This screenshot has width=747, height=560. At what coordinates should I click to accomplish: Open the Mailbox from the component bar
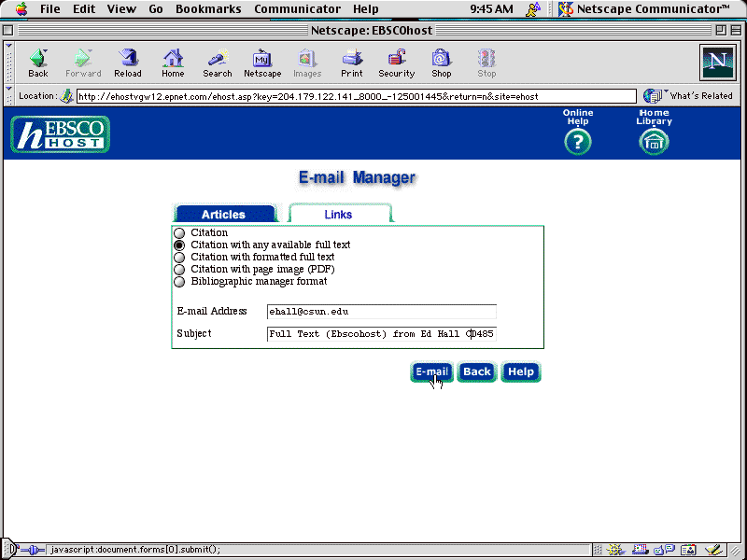[x=640, y=550]
